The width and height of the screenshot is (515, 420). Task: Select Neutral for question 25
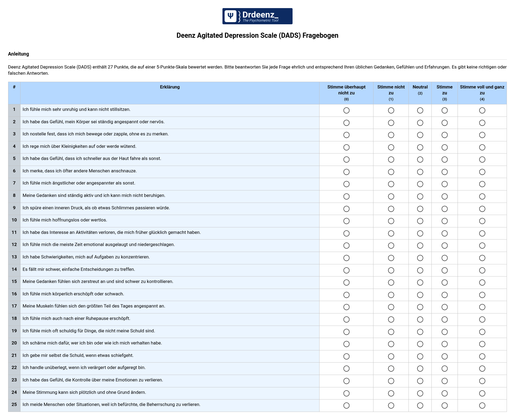[420, 406]
